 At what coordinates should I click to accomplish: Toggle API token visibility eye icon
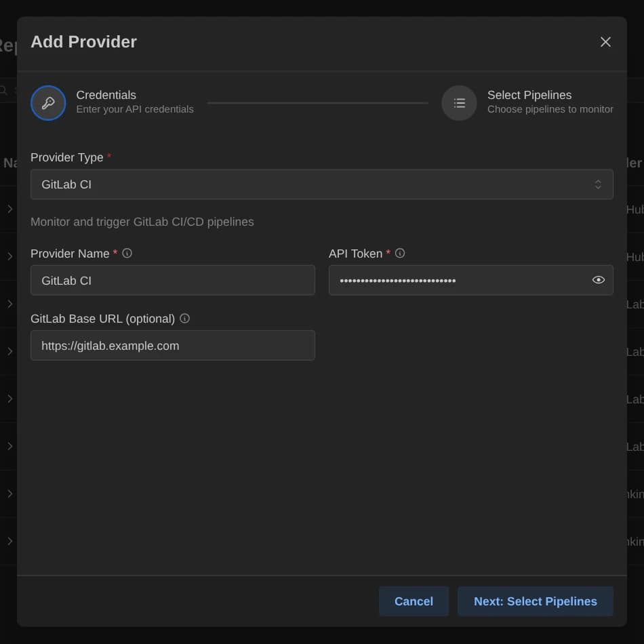pos(598,280)
